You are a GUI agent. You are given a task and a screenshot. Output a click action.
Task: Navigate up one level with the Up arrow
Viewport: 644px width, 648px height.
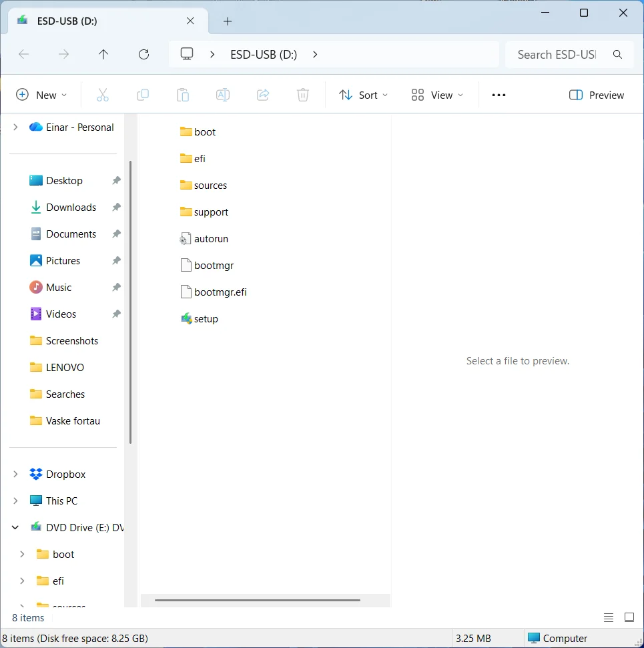coord(103,54)
